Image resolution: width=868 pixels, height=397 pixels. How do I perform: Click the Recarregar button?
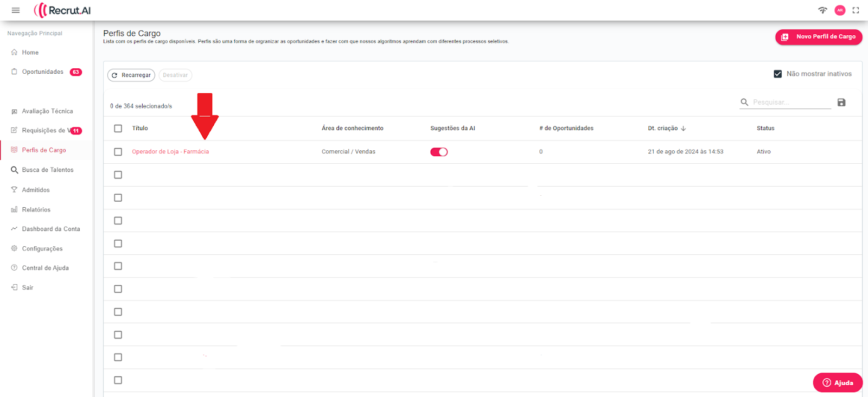[131, 75]
